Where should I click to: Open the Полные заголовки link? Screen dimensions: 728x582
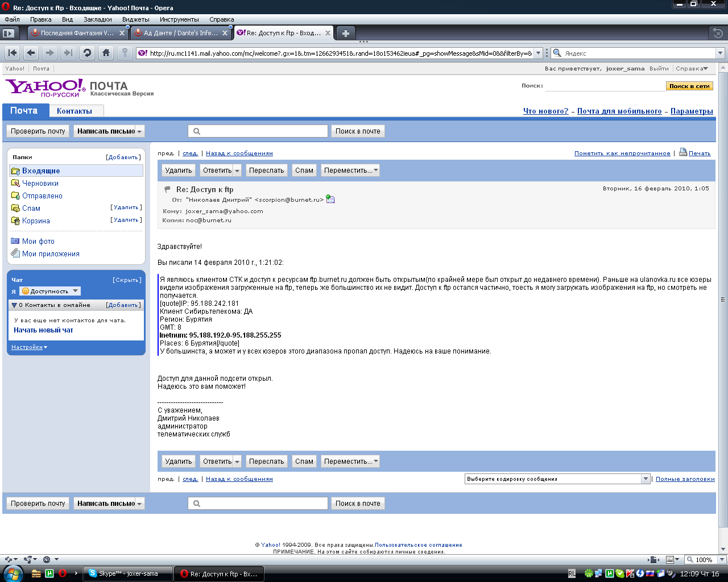[x=685, y=479]
